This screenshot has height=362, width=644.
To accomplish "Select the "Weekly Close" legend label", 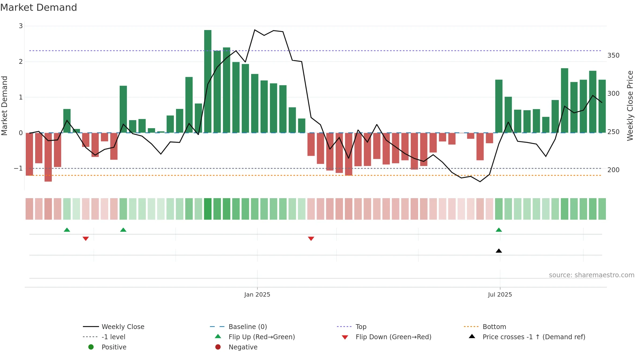I will (x=123, y=327).
